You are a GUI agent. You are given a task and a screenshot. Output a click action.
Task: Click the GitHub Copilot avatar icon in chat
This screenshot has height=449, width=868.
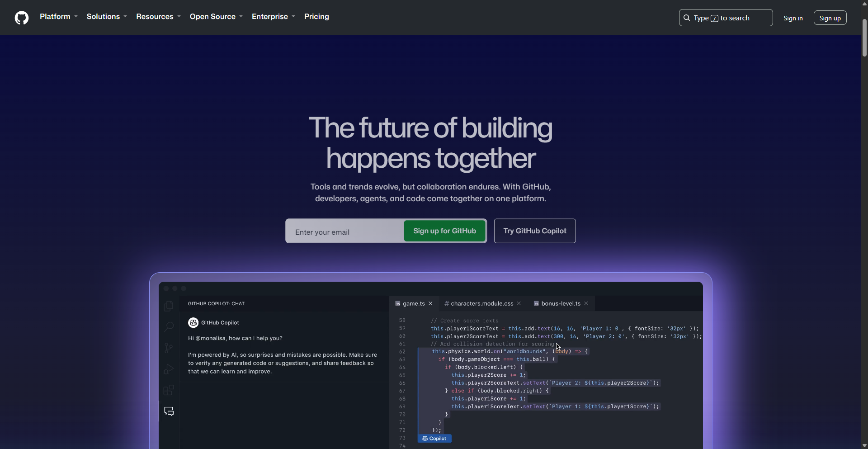coord(193,322)
